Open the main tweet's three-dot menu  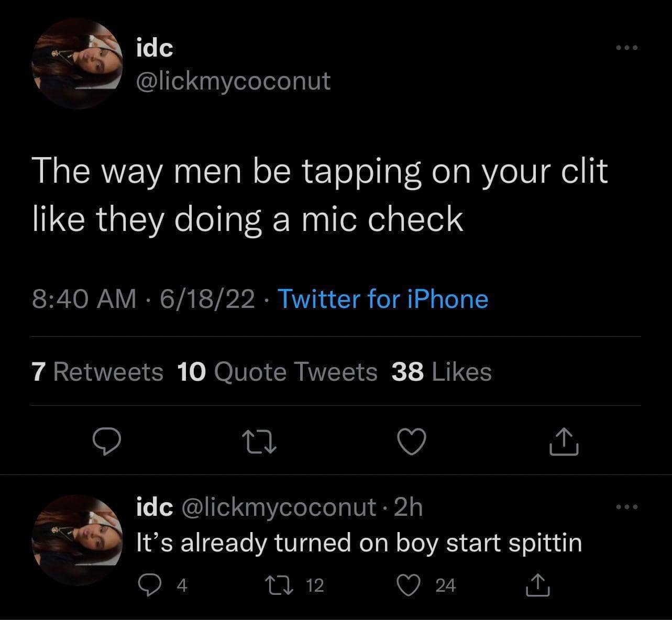tap(626, 49)
